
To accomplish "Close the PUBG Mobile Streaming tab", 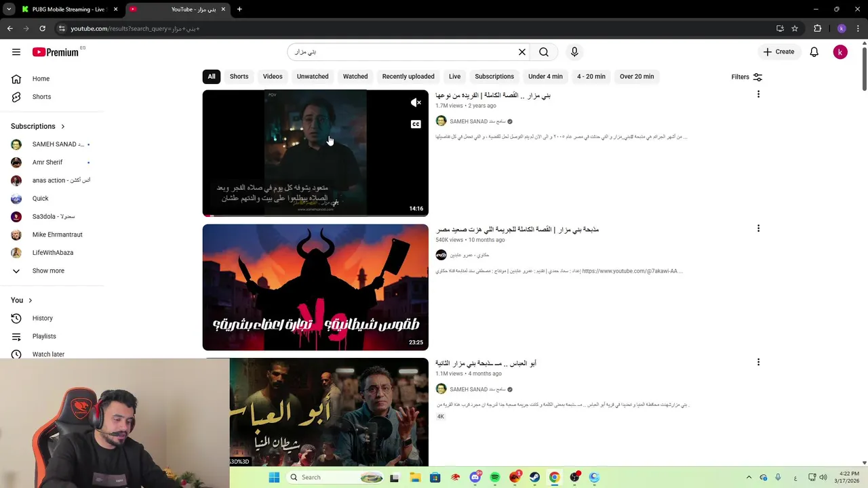I will (115, 9).
